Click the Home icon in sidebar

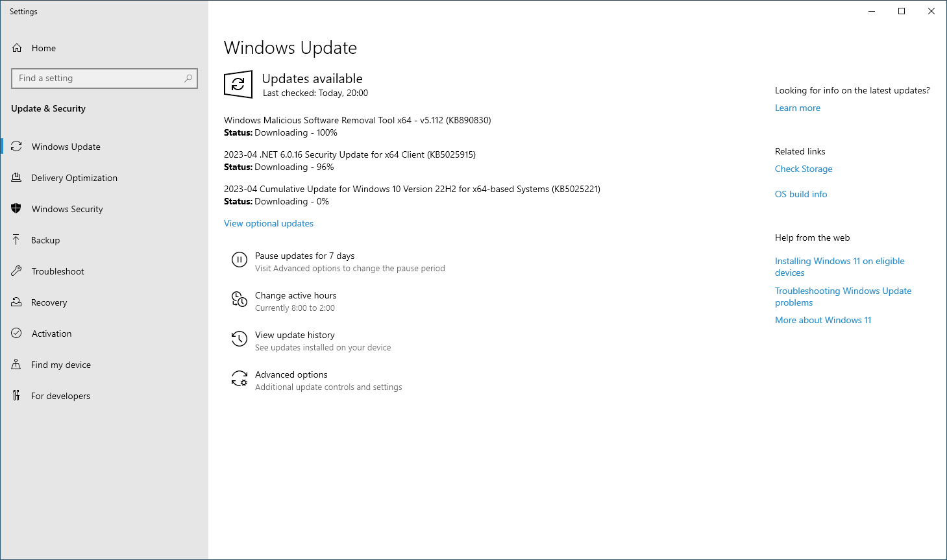17,48
